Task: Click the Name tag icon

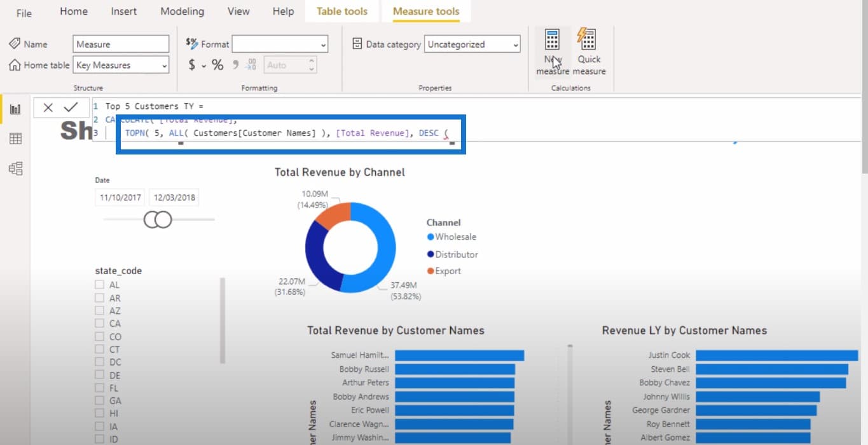Action: [x=15, y=44]
